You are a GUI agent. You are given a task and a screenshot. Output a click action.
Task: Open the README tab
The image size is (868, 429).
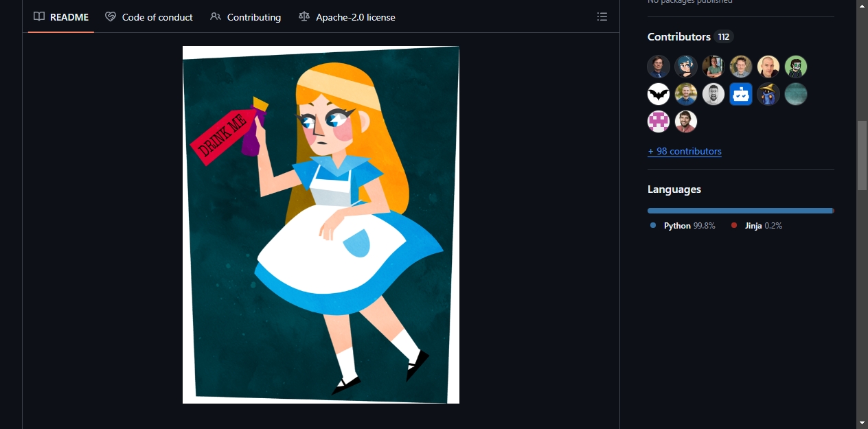coord(61,17)
